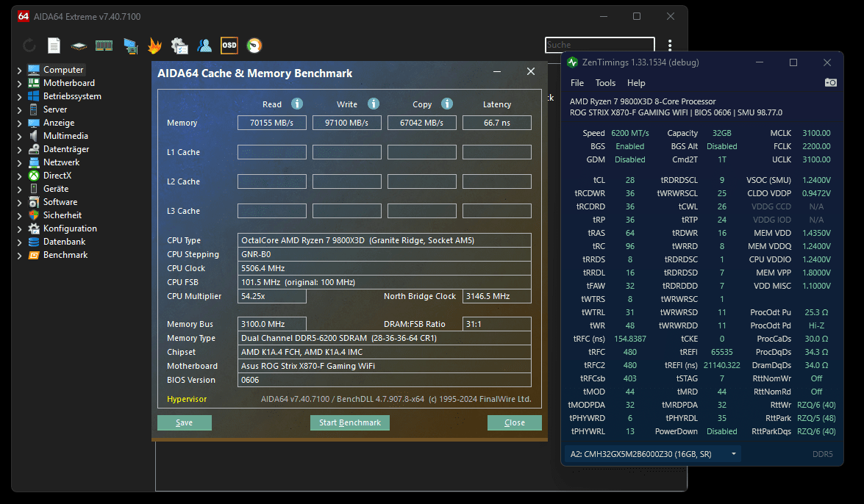This screenshot has height=504, width=864.
Task: Click the monitor and network card toolbar icon
Action: [131, 46]
